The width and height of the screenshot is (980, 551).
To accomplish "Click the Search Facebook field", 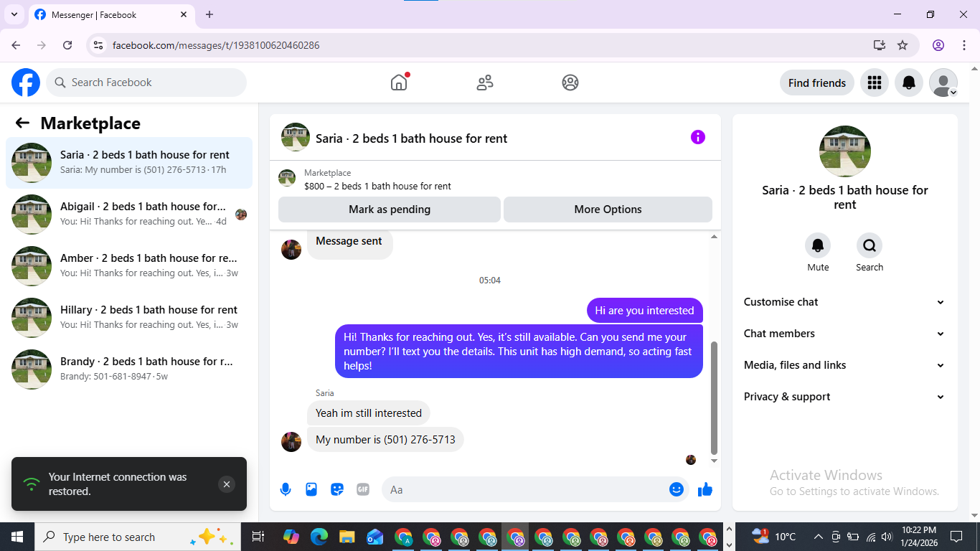I will tap(146, 83).
